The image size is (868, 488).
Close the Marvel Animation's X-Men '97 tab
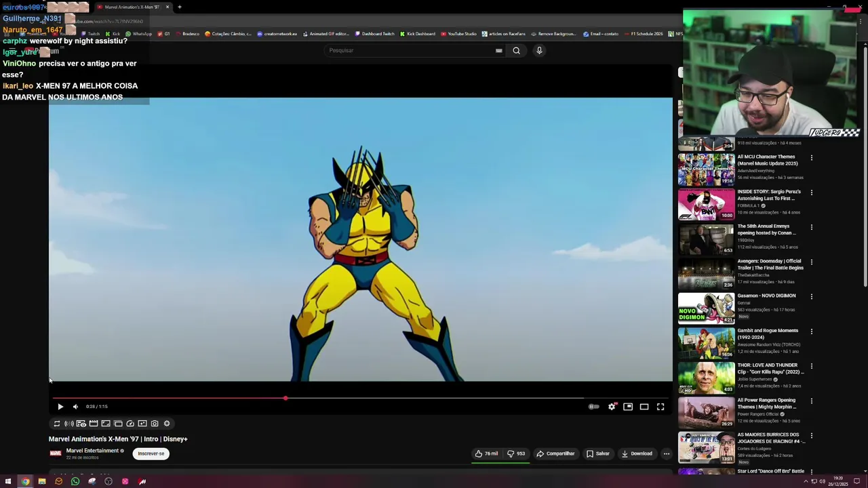pyautogui.click(x=167, y=7)
